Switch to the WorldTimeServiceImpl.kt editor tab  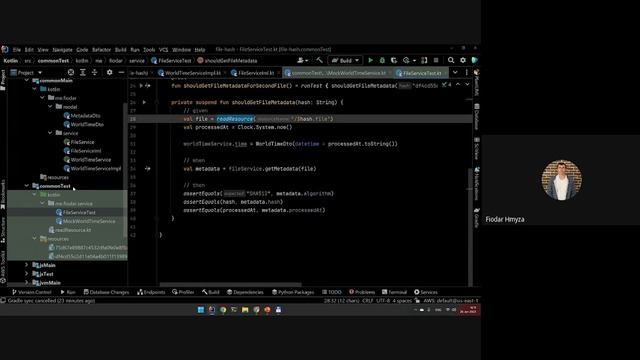[x=192, y=73]
